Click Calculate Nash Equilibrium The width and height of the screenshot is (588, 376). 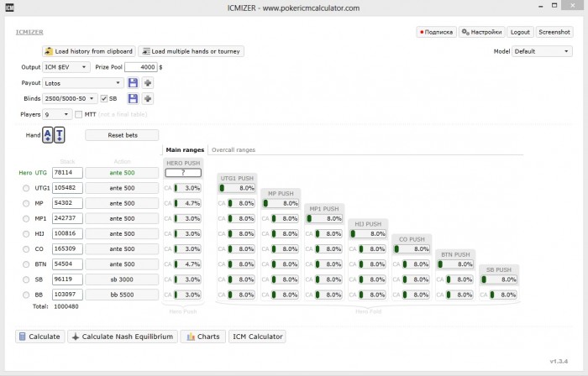point(123,337)
